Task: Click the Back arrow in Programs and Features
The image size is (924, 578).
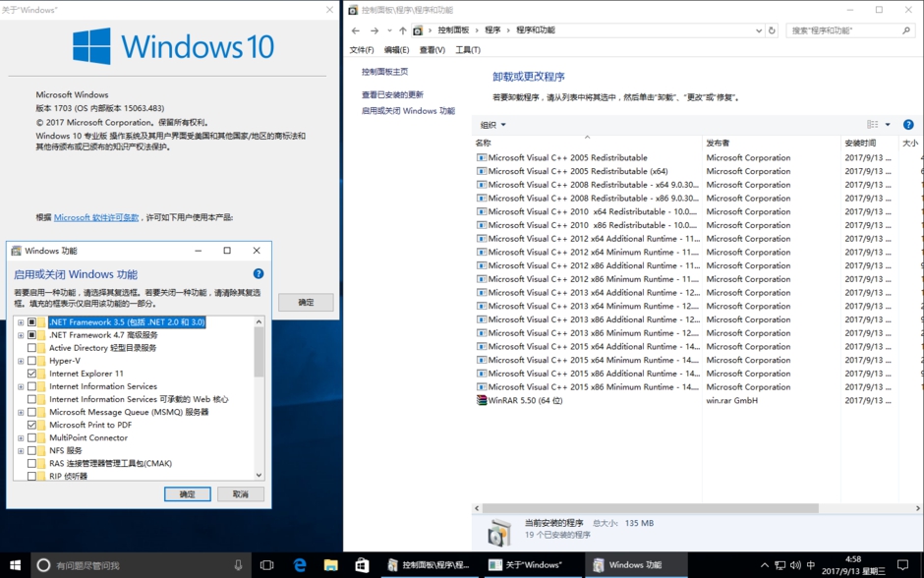Action: point(355,30)
